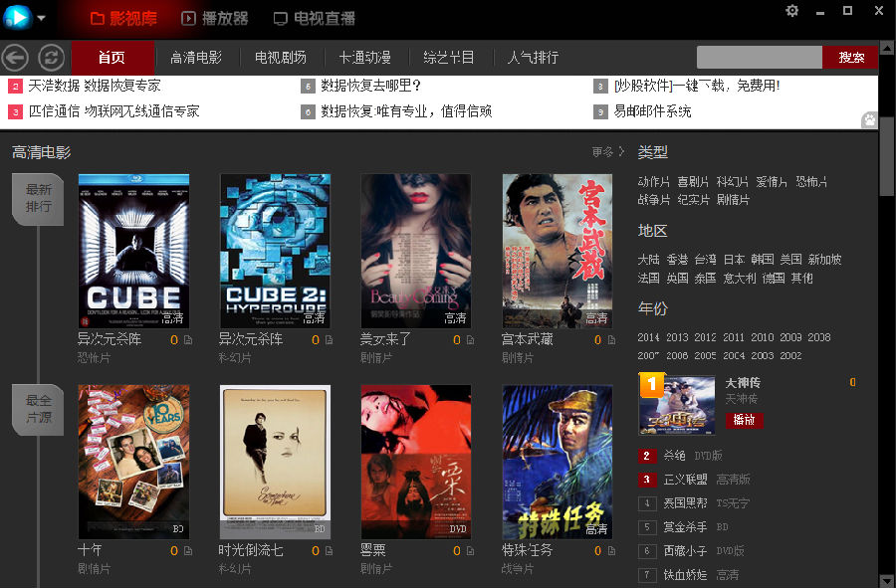Go to the 人气排行 tab

533,58
